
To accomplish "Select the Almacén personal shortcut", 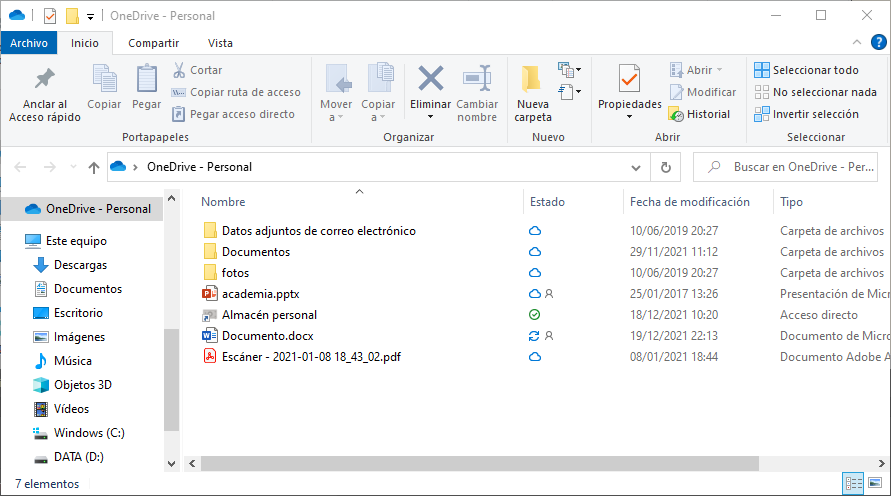I will [260, 315].
